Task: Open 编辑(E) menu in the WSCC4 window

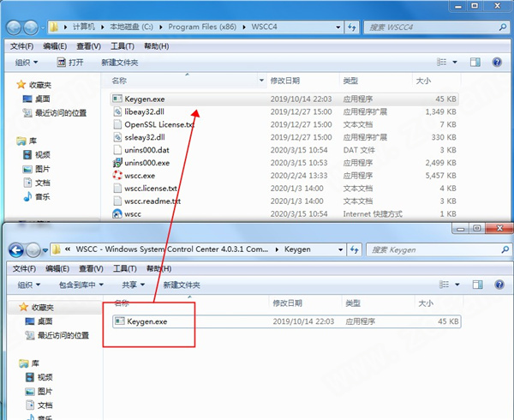Action: [x=55, y=46]
